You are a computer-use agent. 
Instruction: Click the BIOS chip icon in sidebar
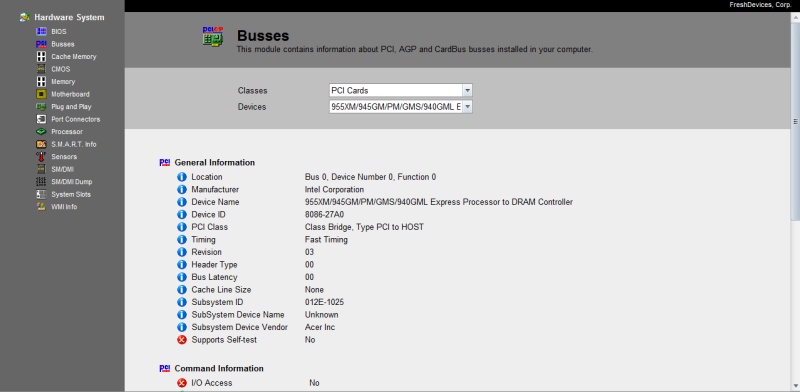[41, 32]
